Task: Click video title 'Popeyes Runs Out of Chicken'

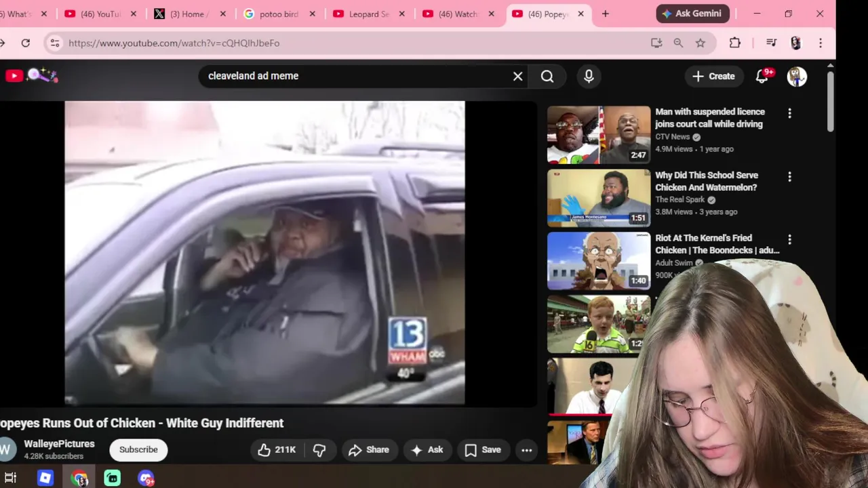Action: tap(141, 423)
